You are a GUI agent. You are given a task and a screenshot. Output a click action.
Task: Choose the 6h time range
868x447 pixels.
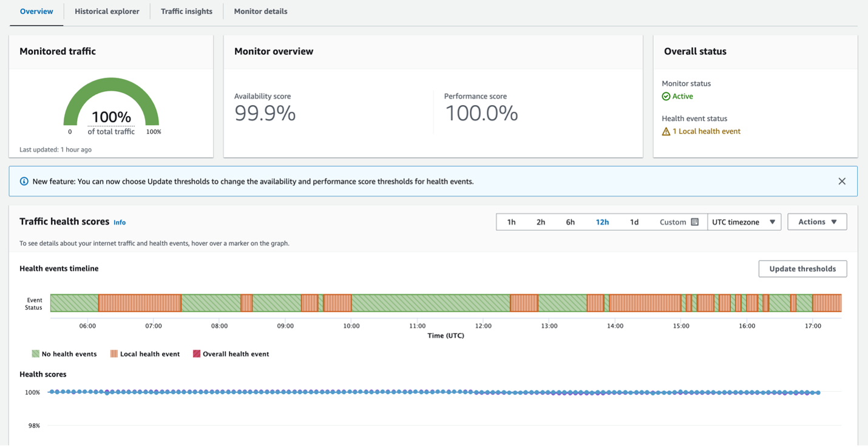[x=570, y=222]
